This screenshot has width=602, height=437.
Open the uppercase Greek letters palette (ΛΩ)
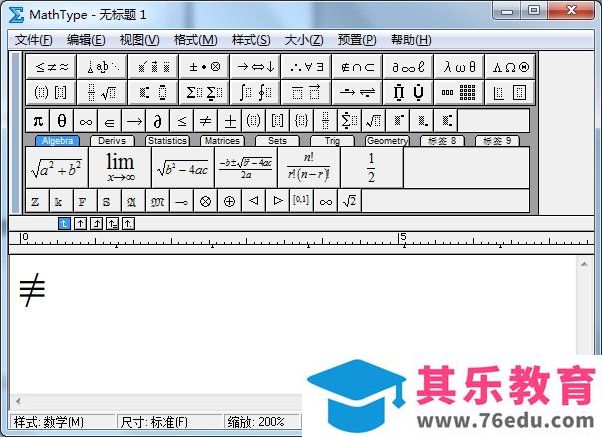510,67
